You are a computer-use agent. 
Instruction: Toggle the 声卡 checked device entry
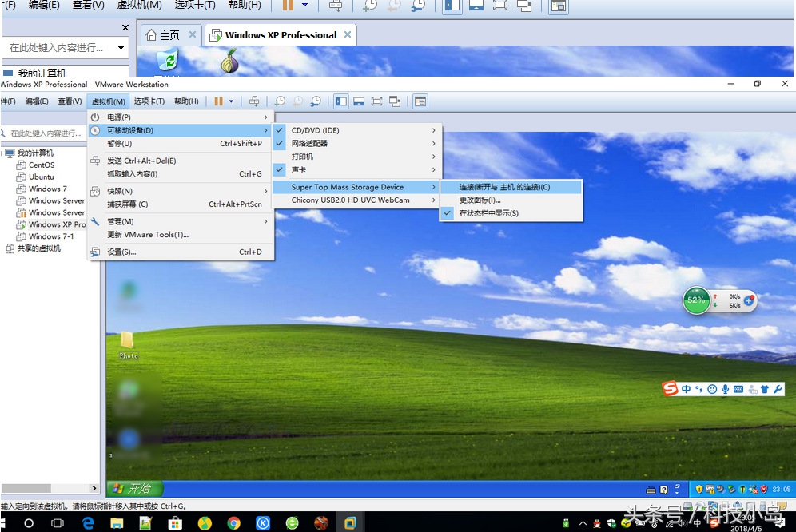click(357, 169)
